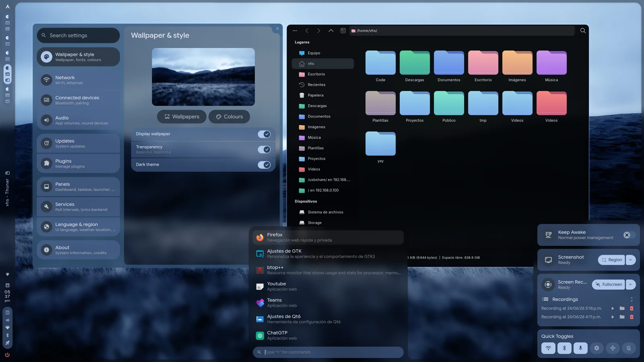Open the Música folder icon in grid
The height and width of the screenshot is (362, 644).
tap(551, 63)
